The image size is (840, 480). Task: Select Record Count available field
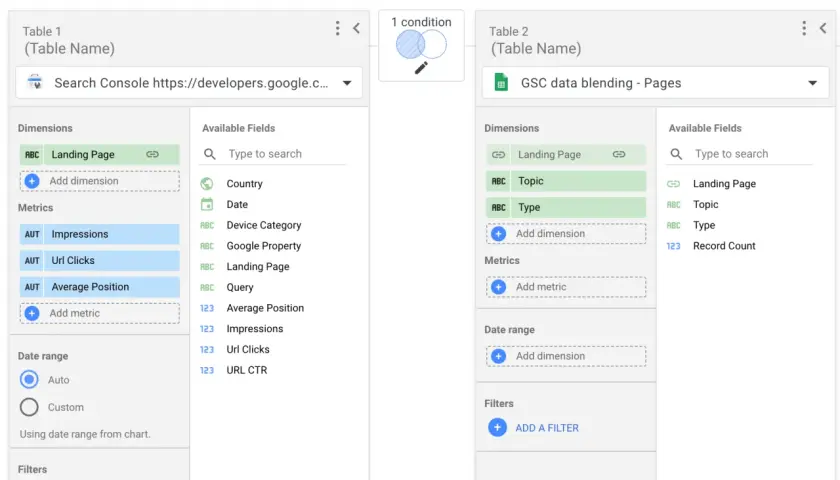tap(724, 246)
